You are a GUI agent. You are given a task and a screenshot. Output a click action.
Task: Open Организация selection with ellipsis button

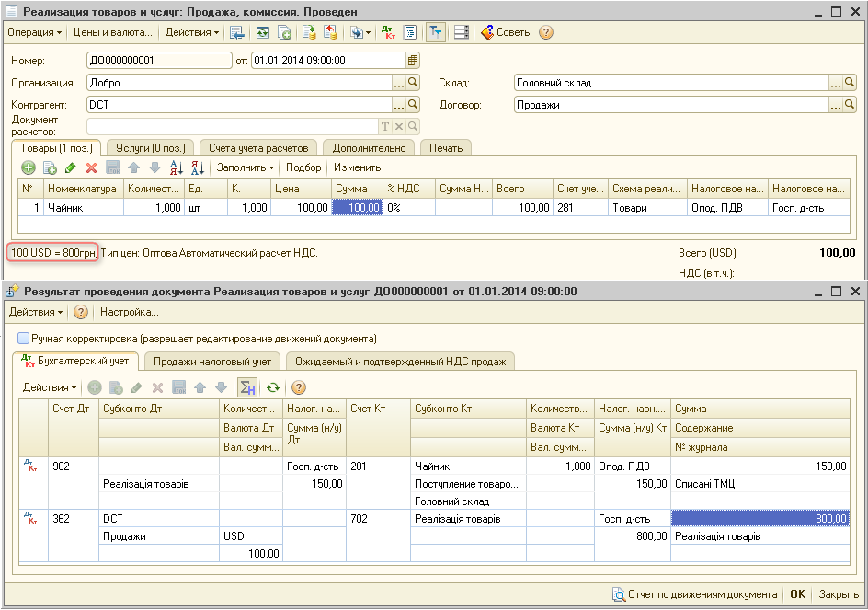click(398, 83)
